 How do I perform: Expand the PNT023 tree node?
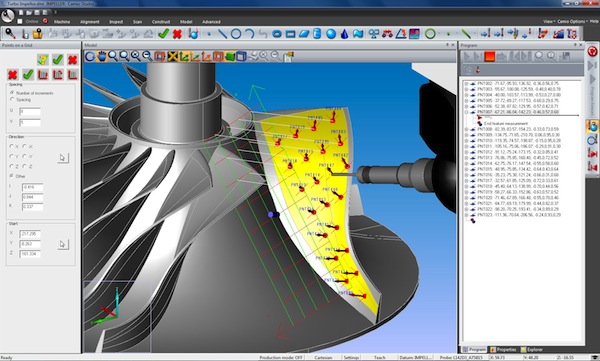pos(466,215)
